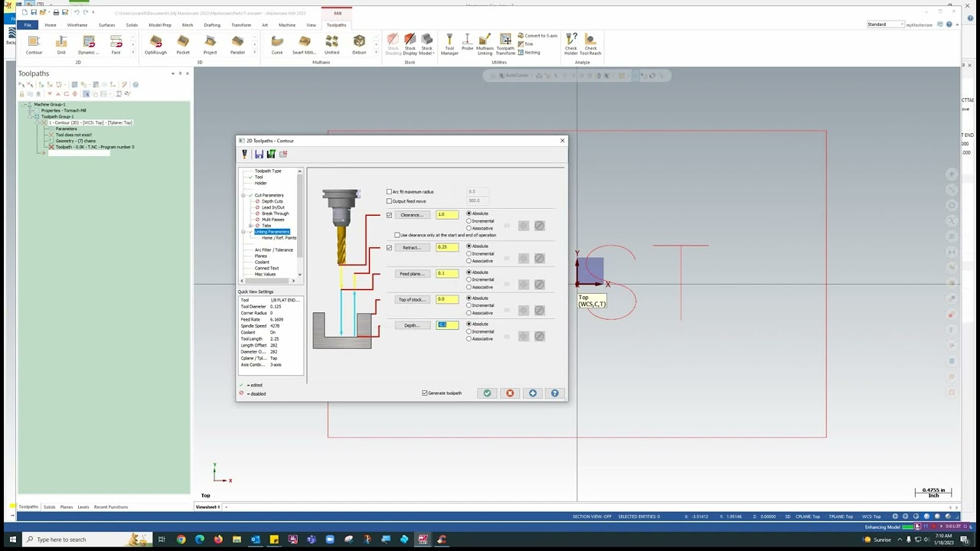Click the red Cancel button in dialog
Viewport: 980px width, 551px height.
[x=510, y=393]
